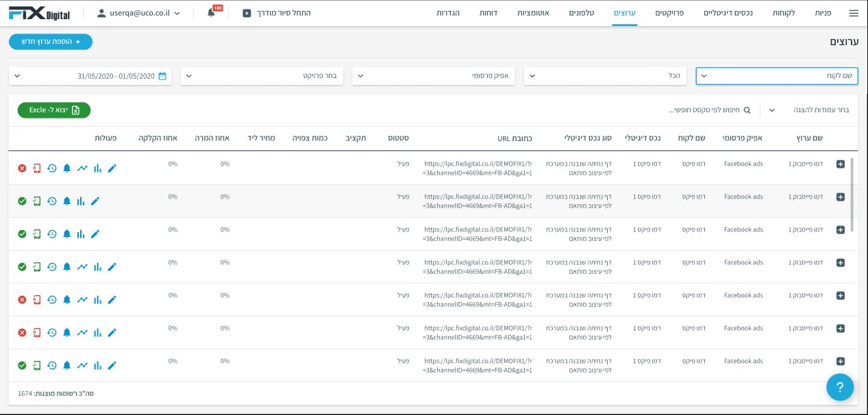868x415 pixels.
Task: Click the search magnifier icon
Action: (x=747, y=110)
